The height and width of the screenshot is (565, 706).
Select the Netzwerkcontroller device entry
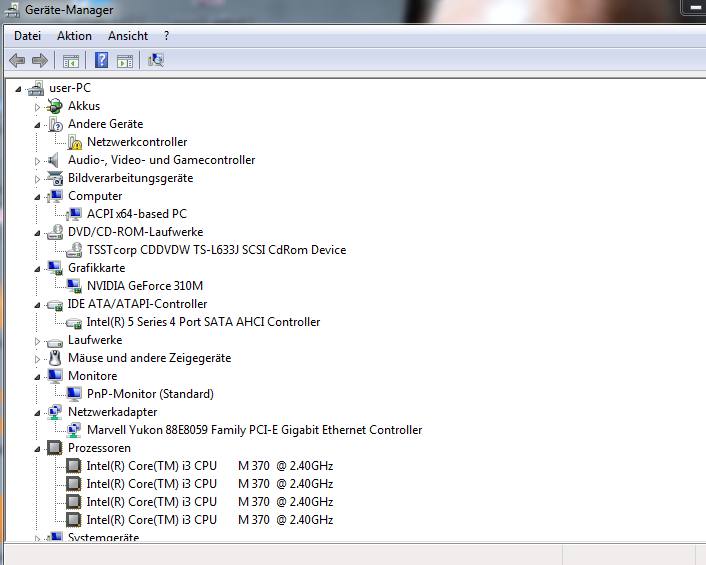click(137, 142)
